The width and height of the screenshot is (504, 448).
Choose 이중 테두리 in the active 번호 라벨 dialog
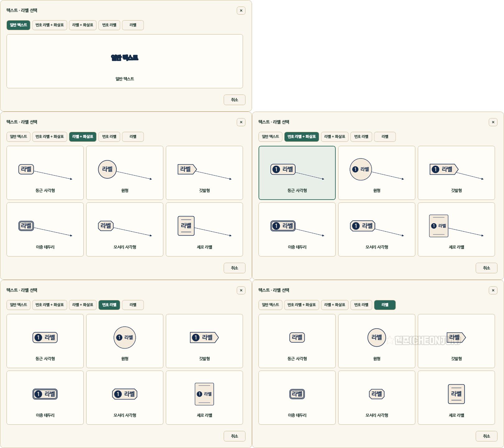coord(45,398)
